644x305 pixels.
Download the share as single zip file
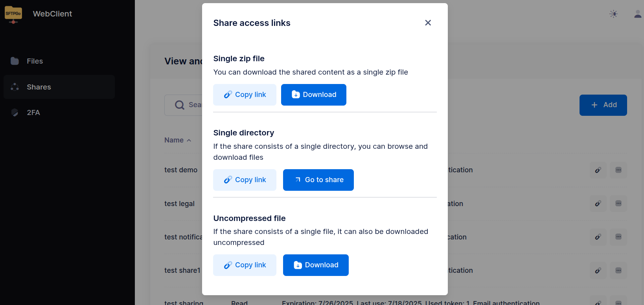pyautogui.click(x=313, y=95)
